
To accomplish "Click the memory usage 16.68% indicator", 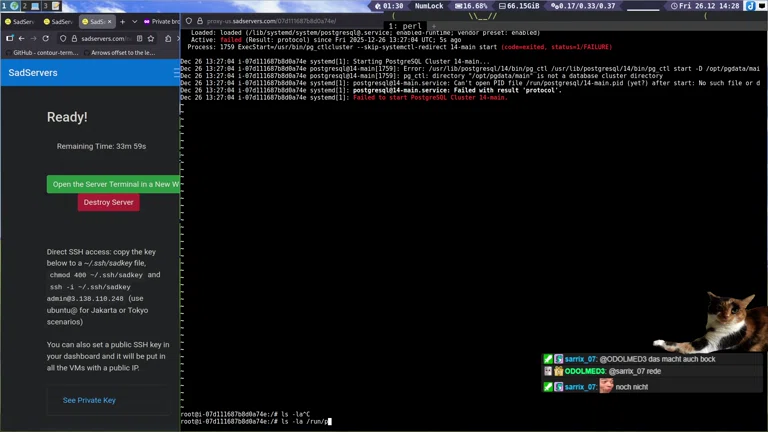I will click(x=471, y=6).
